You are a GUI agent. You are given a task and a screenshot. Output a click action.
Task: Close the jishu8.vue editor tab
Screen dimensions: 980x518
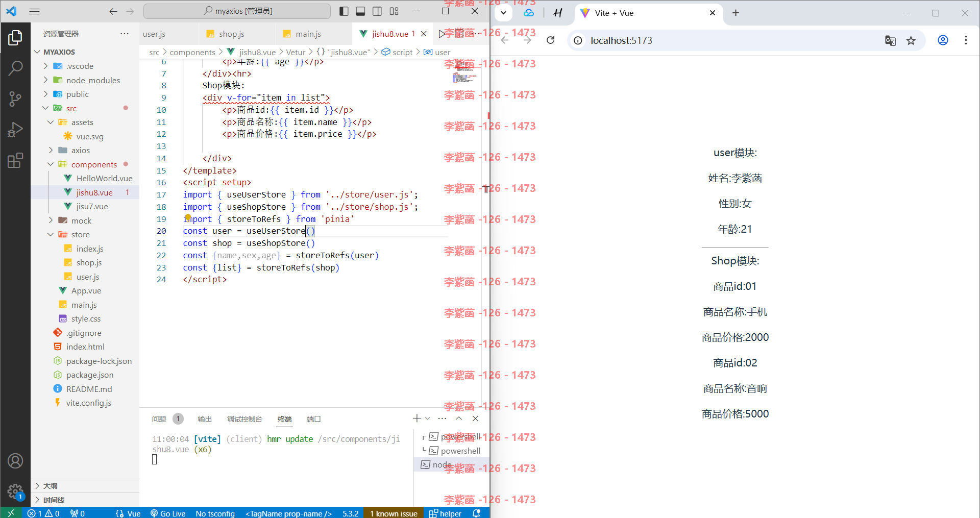click(x=424, y=34)
